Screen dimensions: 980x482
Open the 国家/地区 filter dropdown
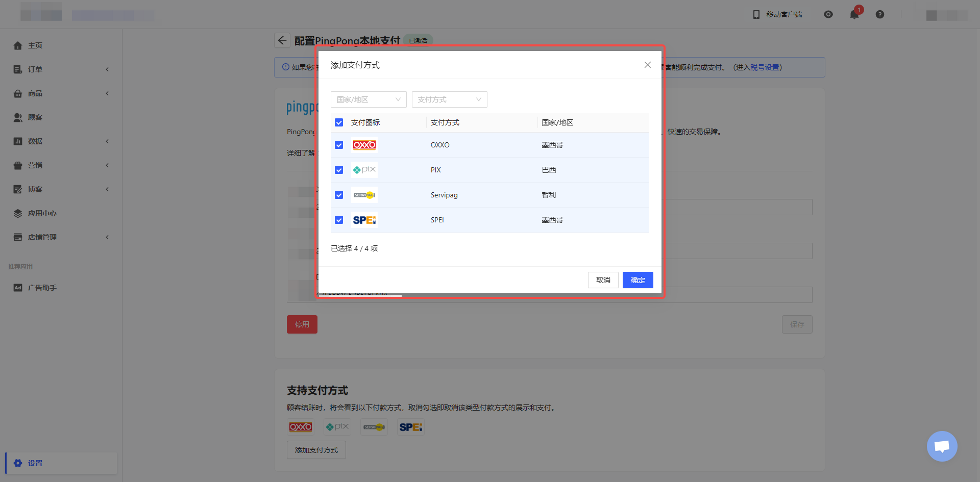[x=369, y=99]
